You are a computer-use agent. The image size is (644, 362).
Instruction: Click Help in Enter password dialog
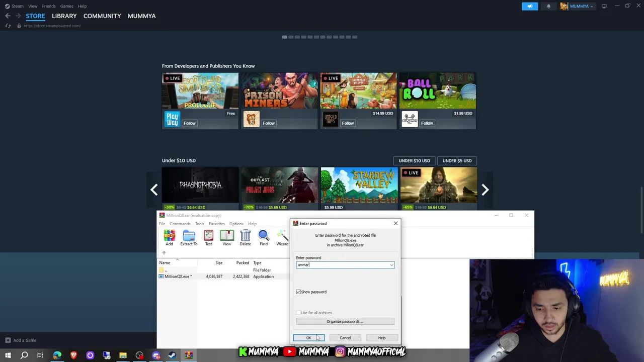(382, 338)
